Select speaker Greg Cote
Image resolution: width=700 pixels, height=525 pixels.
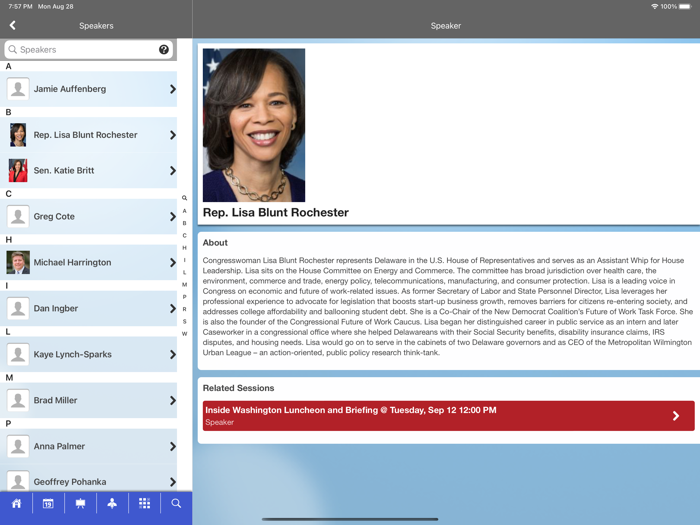click(88, 217)
